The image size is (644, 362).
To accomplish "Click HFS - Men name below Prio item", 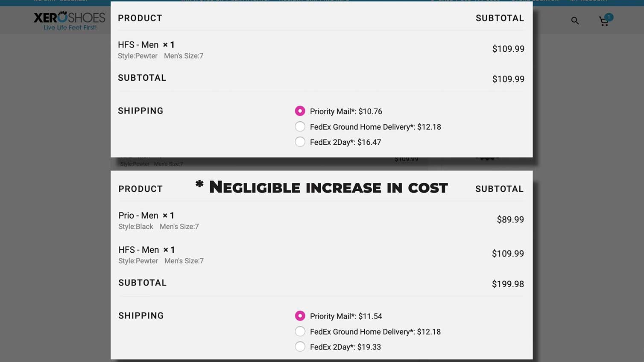I will [x=138, y=250].
